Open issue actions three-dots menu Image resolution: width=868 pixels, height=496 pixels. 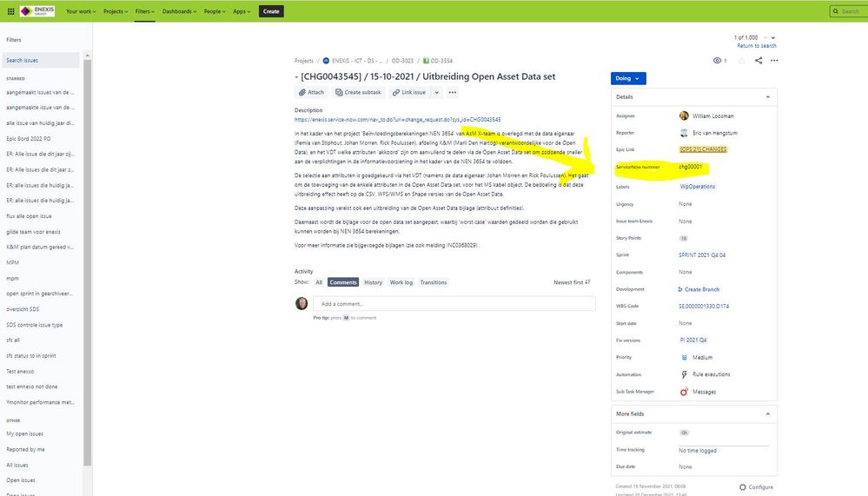[x=774, y=60]
